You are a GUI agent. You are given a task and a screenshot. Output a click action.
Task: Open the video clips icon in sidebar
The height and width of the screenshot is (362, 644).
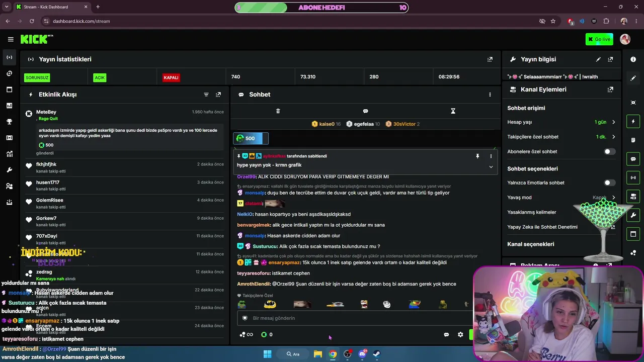(9, 138)
